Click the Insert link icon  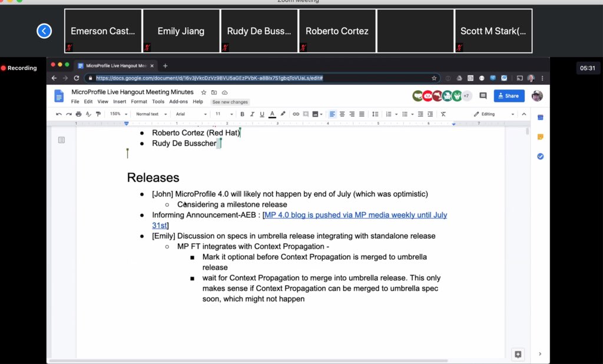click(x=296, y=114)
